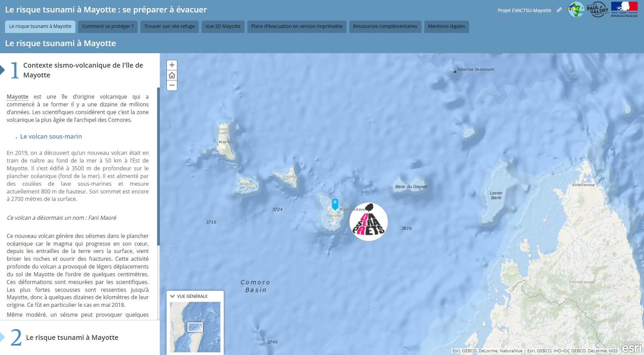Open the Projet EVACTSU-Mayotte link

[524, 10]
